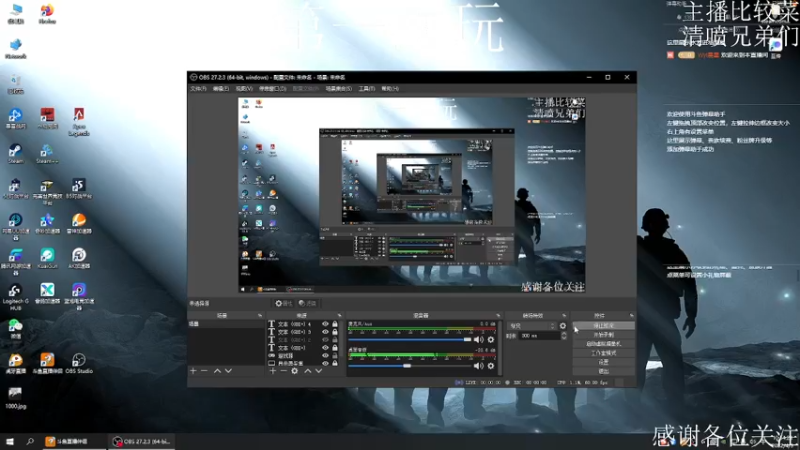The width and height of the screenshot is (800, 450).
Task: Pop out the 混音器 panel via its header icon
Action: pos(498,316)
